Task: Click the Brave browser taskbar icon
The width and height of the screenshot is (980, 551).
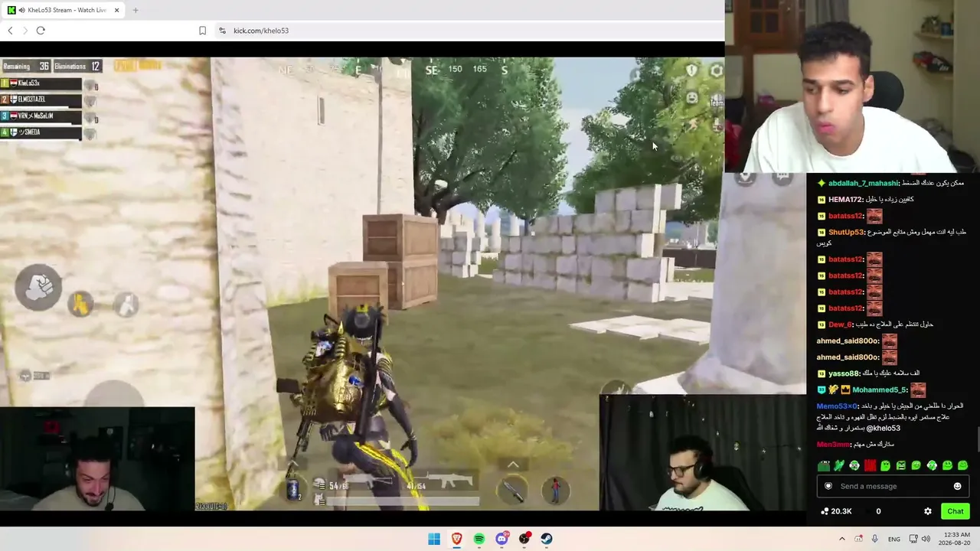Action: (457, 539)
